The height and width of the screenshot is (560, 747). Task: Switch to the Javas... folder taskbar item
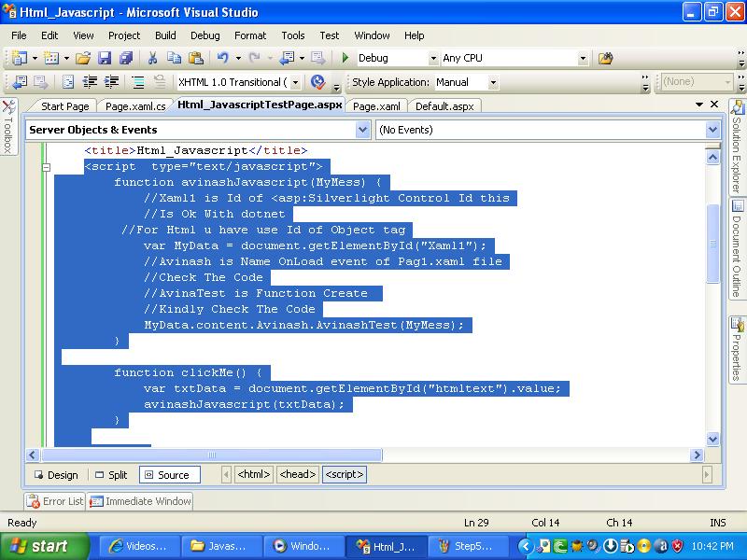coord(221,546)
